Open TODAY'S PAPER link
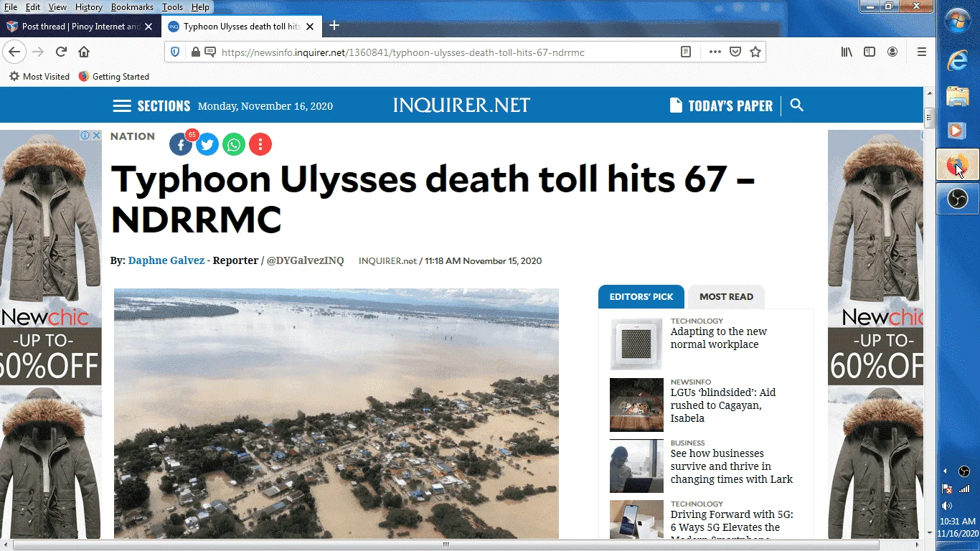980x551 pixels. (x=721, y=106)
